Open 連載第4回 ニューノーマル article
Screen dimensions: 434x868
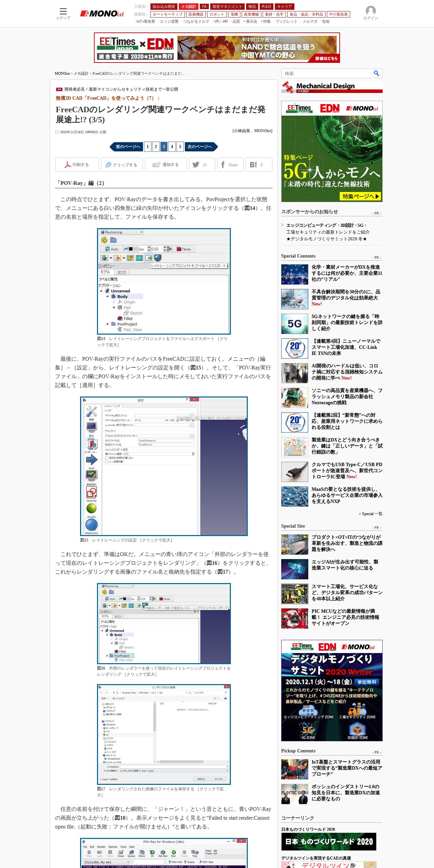[x=346, y=347]
